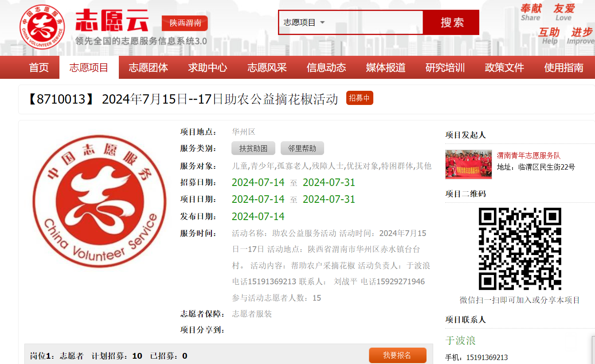The image size is (595, 364).
Task: Click the 志愿者服装 guarantee text
Action: 252,314
